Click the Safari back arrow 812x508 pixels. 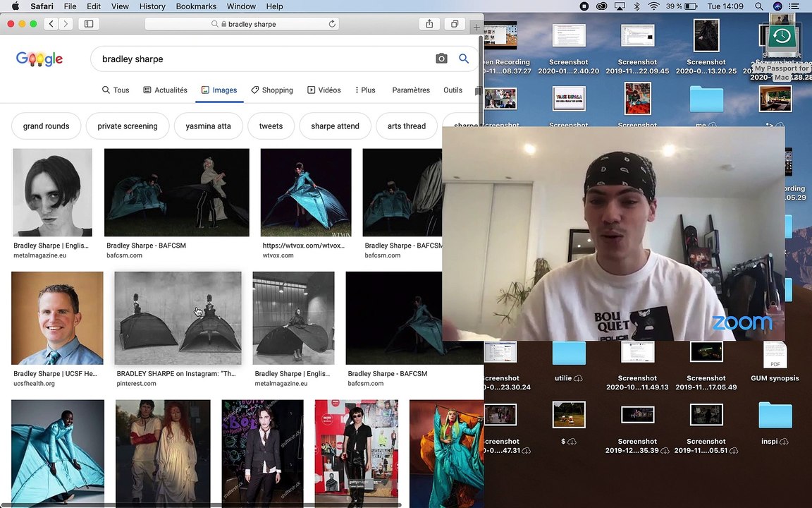(x=51, y=24)
